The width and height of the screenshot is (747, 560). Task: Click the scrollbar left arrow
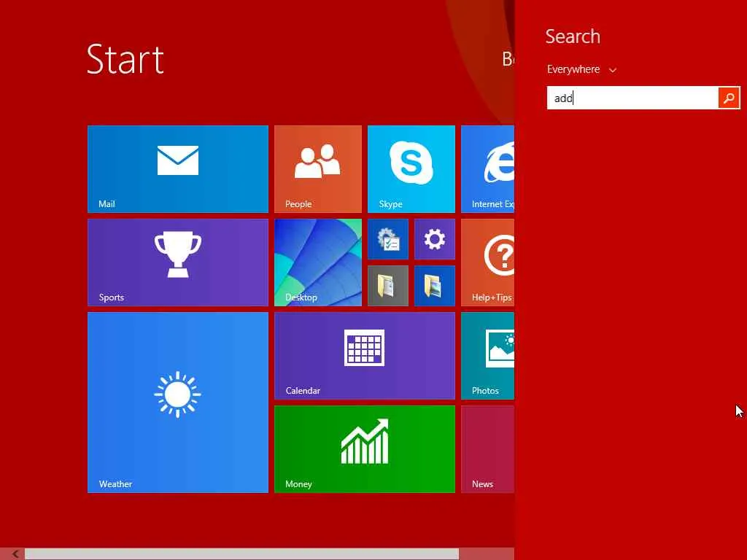(16, 554)
